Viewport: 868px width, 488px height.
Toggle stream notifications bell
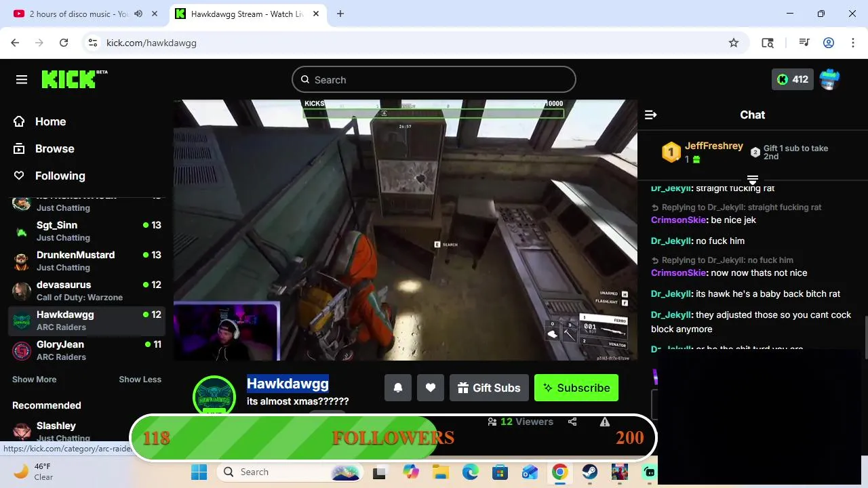(x=398, y=388)
